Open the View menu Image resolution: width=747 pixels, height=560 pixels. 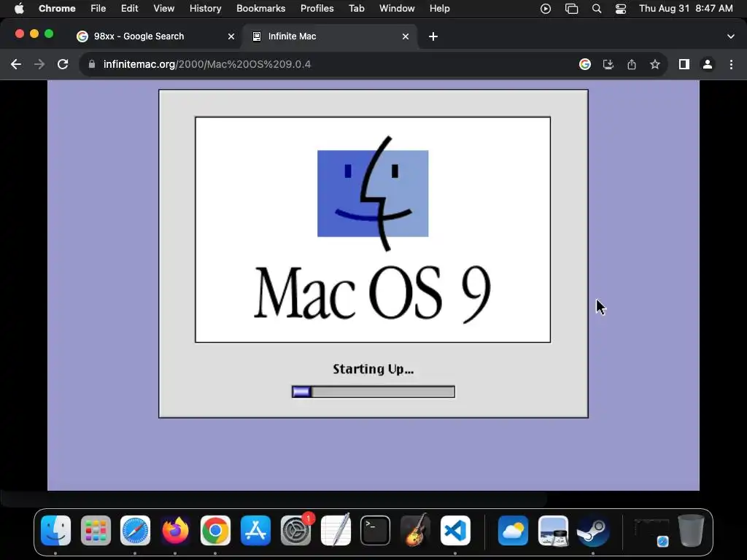164,9
